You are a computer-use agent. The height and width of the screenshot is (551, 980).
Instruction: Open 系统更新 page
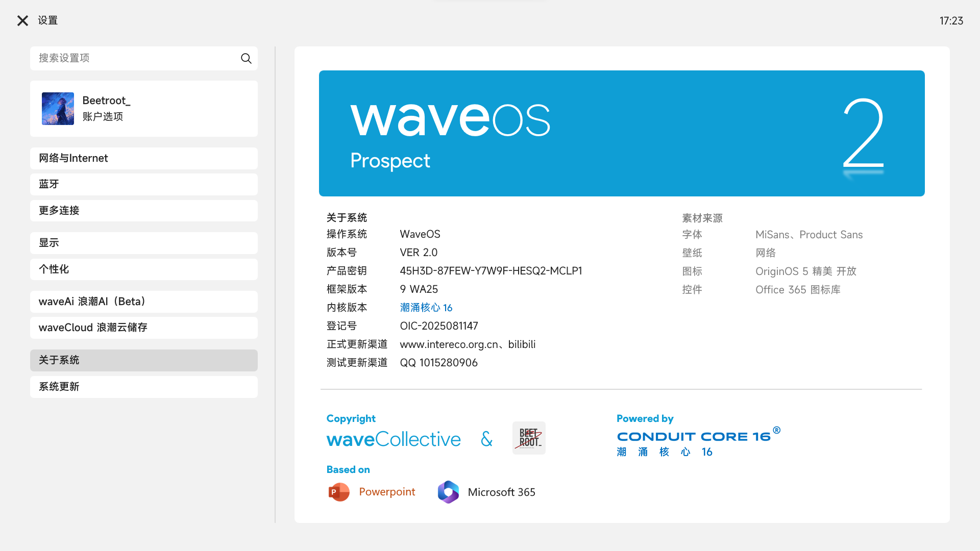point(144,387)
